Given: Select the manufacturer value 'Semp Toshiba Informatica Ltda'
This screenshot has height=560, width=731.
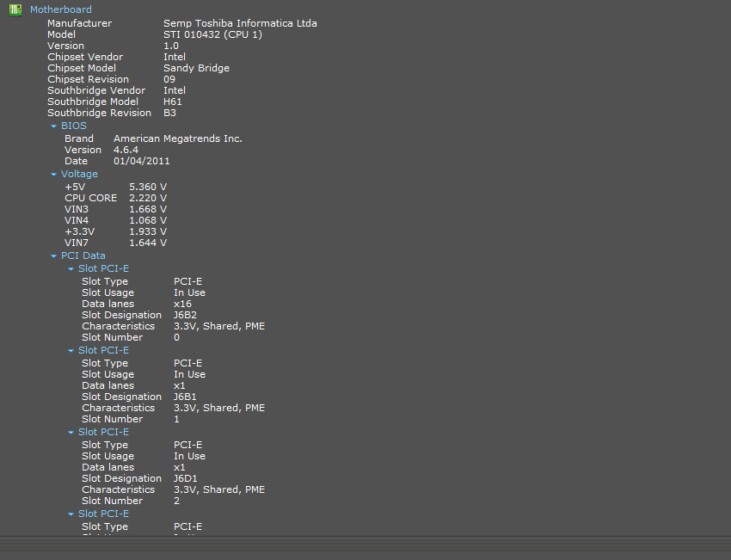Looking at the screenshot, I should (x=240, y=23).
